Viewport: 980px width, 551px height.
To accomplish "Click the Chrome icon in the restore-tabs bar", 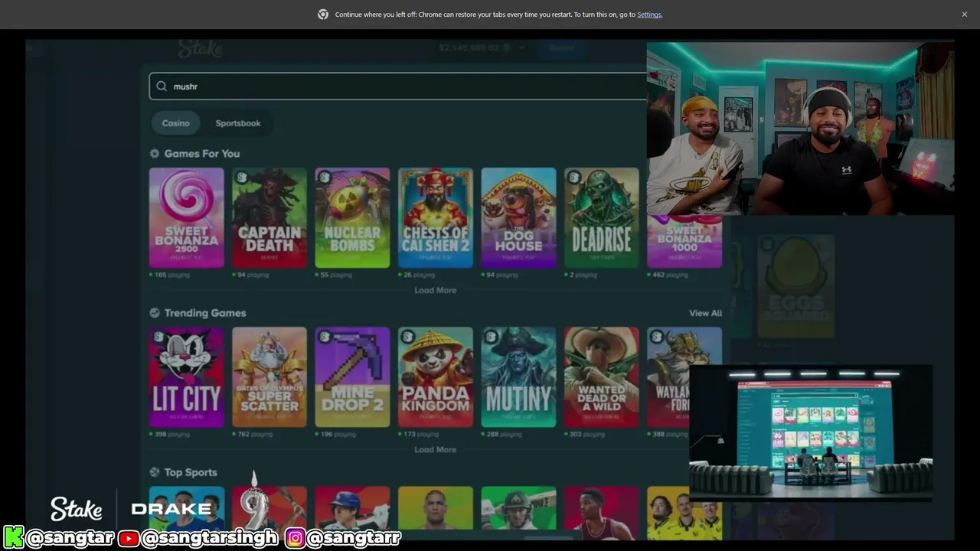I will [323, 15].
